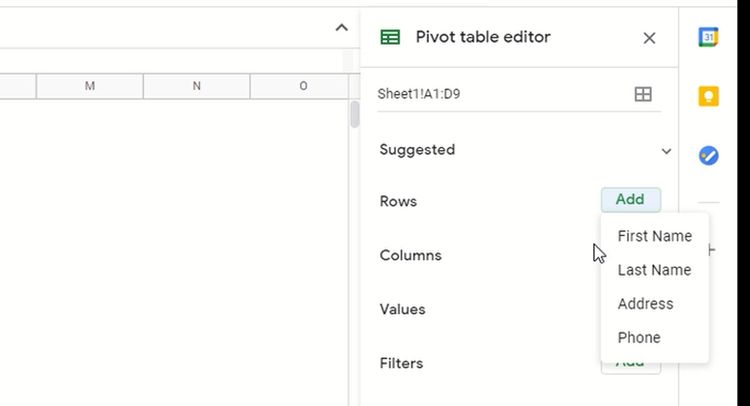This screenshot has width=750, height=406.
Task: Select Address in the dropdown menu
Action: point(645,304)
